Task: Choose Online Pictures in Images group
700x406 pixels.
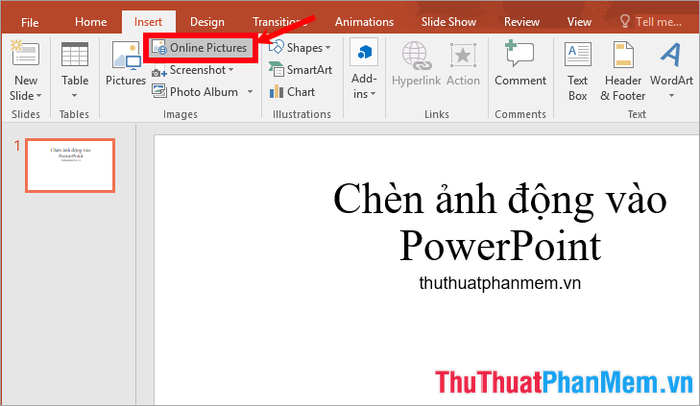Action: [x=200, y=47]
